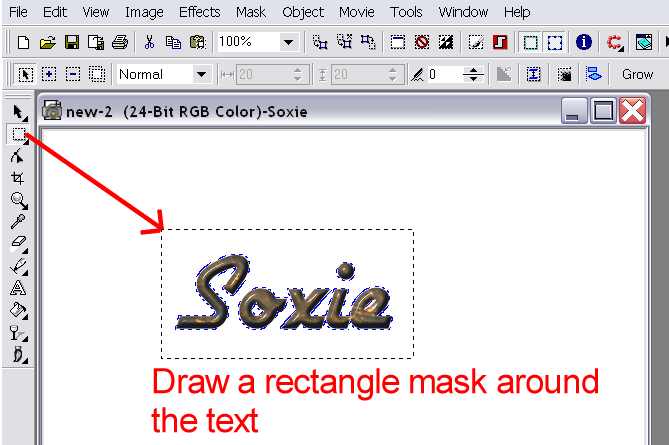Select the Eraser tool
Viewport: 669px width, 445px height.
(18, 244)
